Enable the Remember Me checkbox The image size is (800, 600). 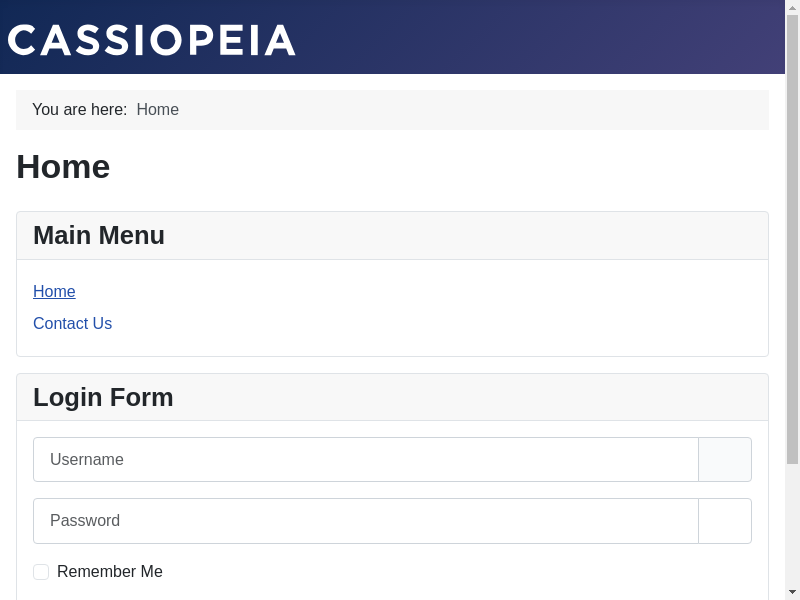(x=41, y=572)
